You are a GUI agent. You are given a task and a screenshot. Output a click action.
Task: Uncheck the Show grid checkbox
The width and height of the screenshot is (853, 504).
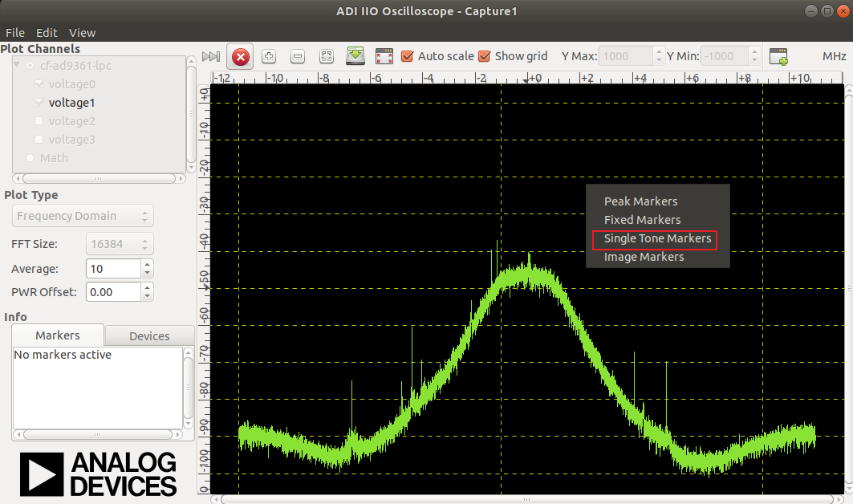click(485, 56)
